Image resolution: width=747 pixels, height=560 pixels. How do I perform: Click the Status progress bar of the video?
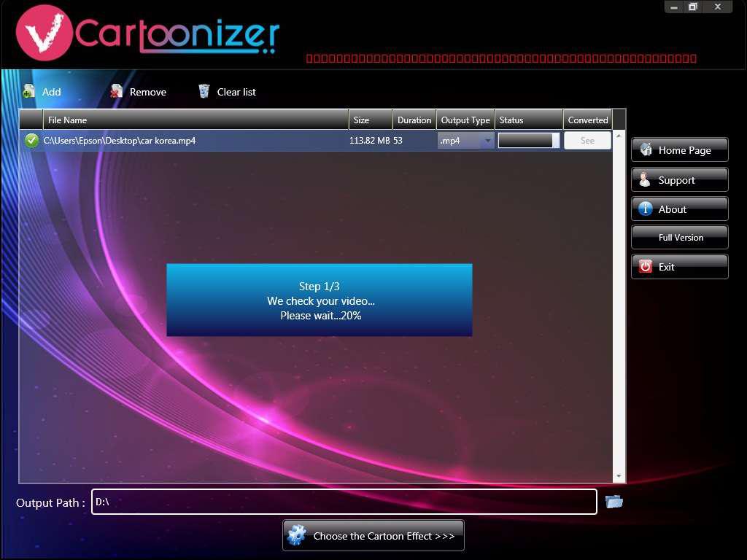point(527,140)
